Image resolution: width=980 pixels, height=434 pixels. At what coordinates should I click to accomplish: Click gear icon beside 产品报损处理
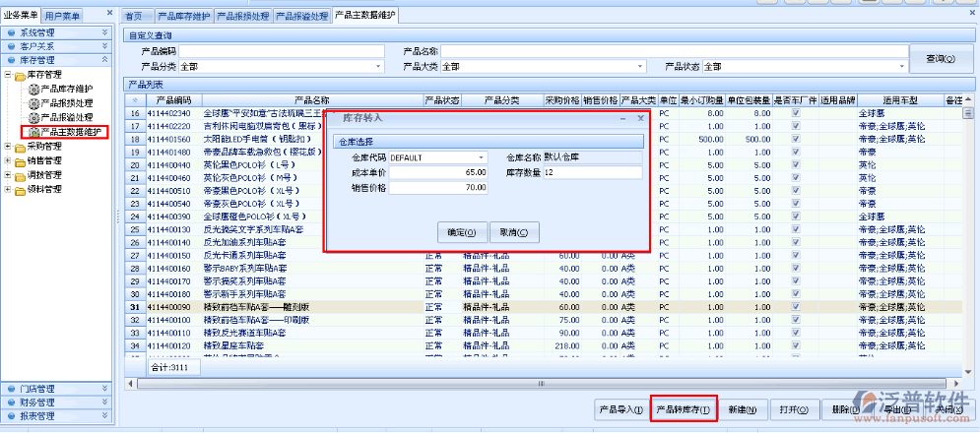tap(33, 103)
